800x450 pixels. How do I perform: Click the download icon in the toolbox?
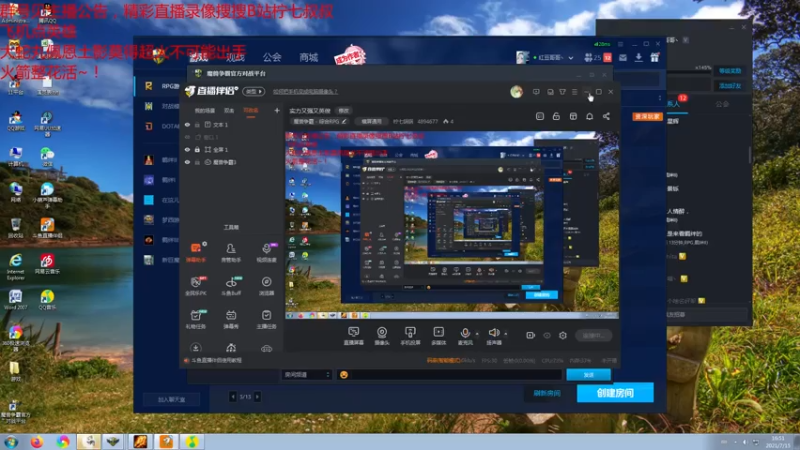(195, 348)
